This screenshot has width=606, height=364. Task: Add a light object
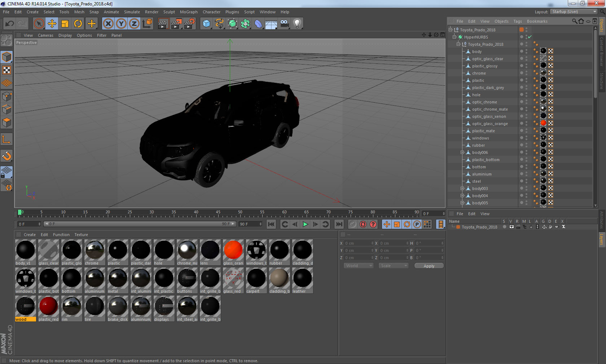coord(297,24)
